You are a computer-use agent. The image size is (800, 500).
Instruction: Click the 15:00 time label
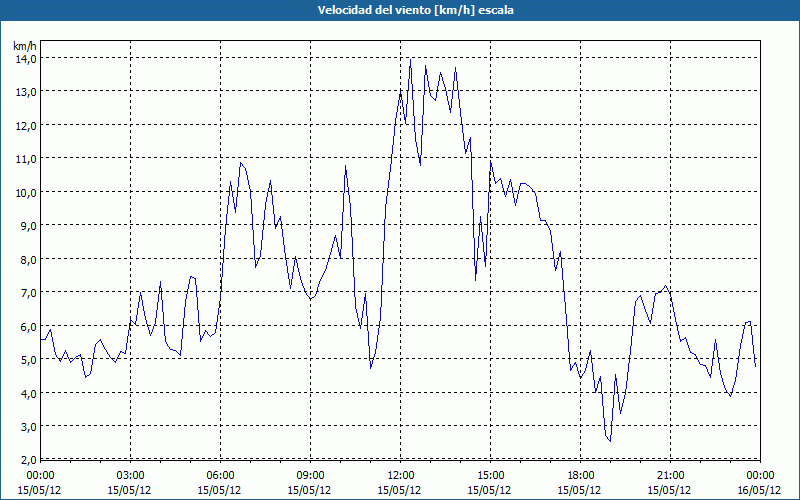coord(490,476)
